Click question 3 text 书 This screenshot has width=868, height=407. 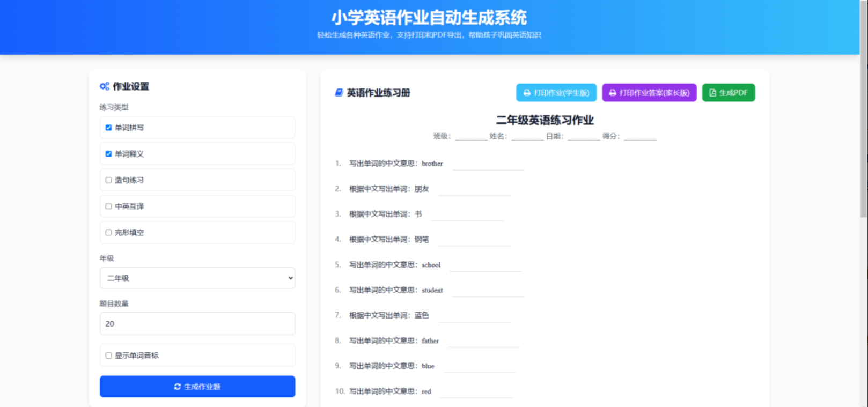tap(418, 214)
